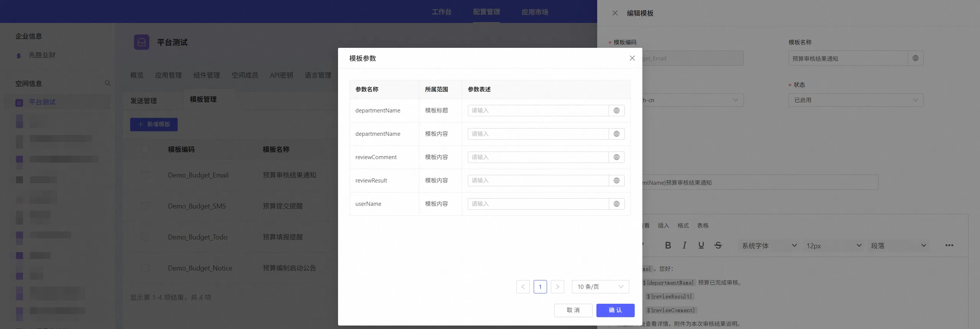The width and height of the screenshot is (980, 329).
Task: Expand the language dropdown ending in h-cn
Action: pyautogui.click(x=693, y=100)
